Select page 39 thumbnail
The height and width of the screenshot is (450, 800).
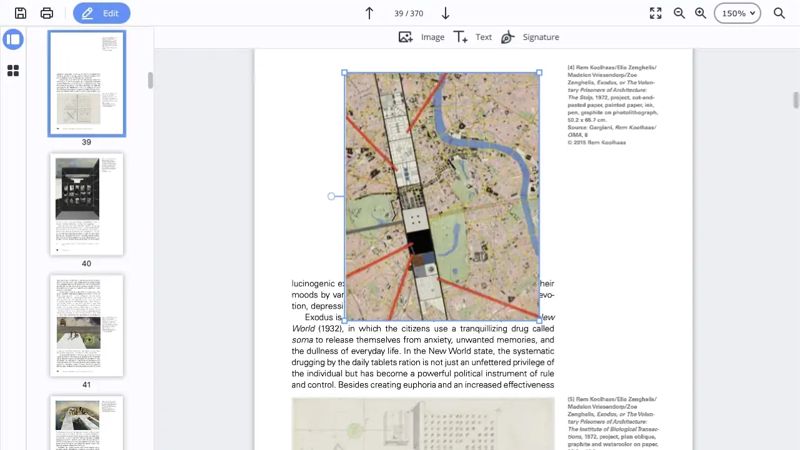click(x=87, y=84)
